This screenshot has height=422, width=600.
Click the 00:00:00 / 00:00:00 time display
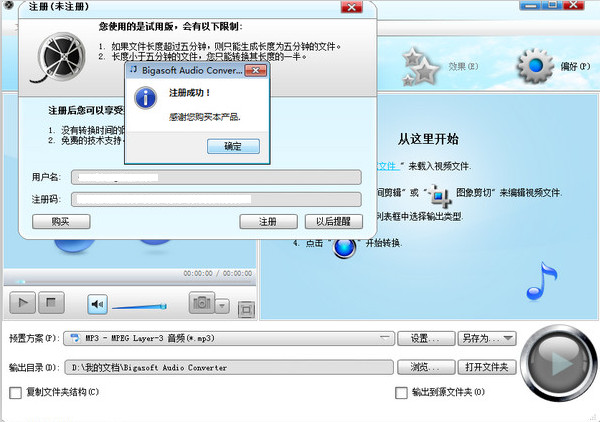pyautogui.click(x=217, y=273)
